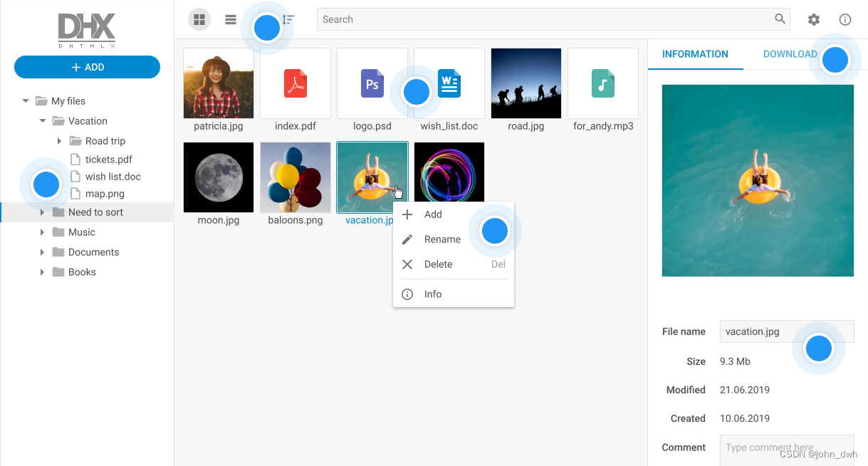Open for_andy.mp3 via its music note icon
The image size is (868, 466).
click(602, 83)
